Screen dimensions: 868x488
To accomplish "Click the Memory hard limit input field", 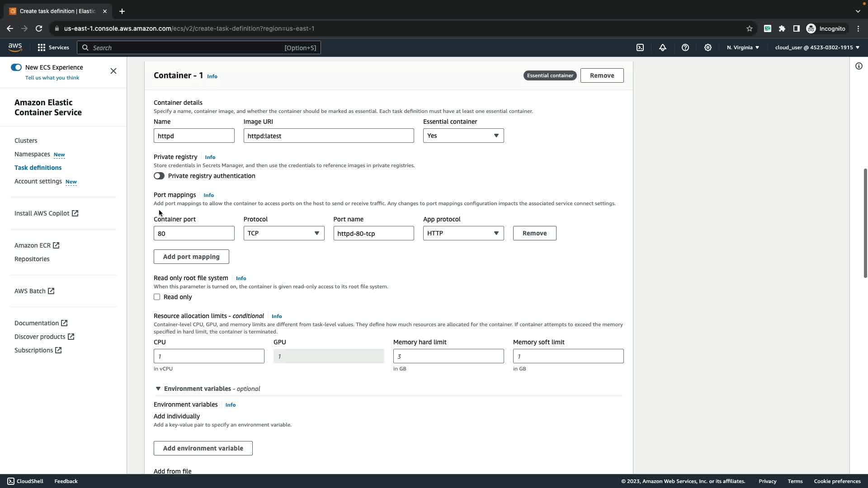I will pos(448,356).
